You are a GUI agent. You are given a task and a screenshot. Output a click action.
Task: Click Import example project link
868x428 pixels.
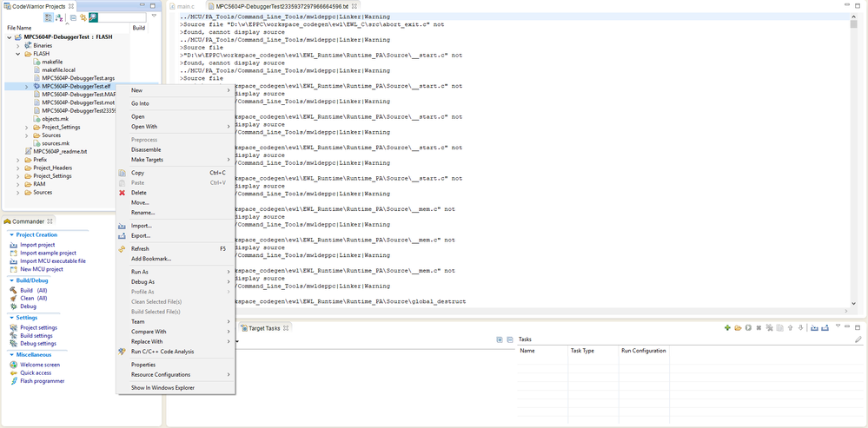pos(48,253)
